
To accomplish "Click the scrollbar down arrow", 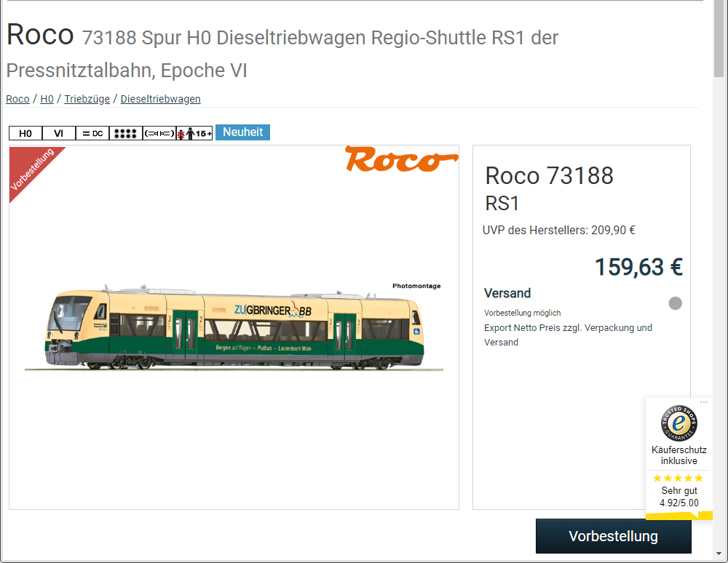I will click(x=719, y=556).
